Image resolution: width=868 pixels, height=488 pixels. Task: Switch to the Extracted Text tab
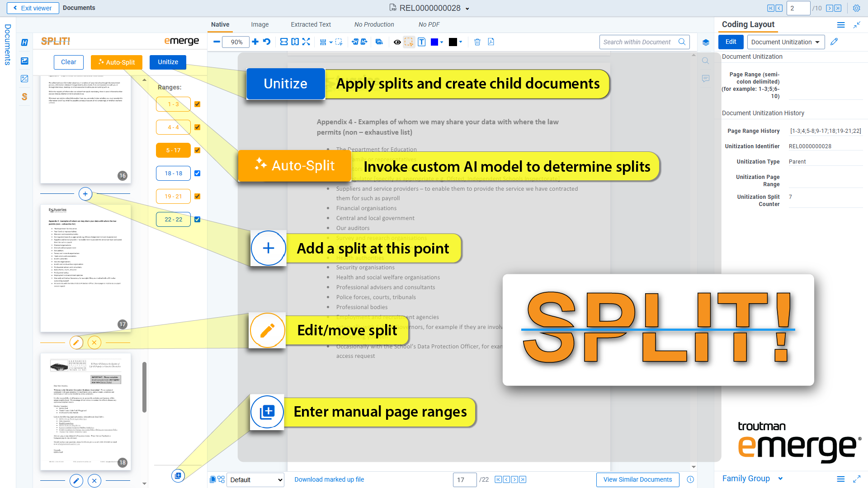(x=311, y=24)
